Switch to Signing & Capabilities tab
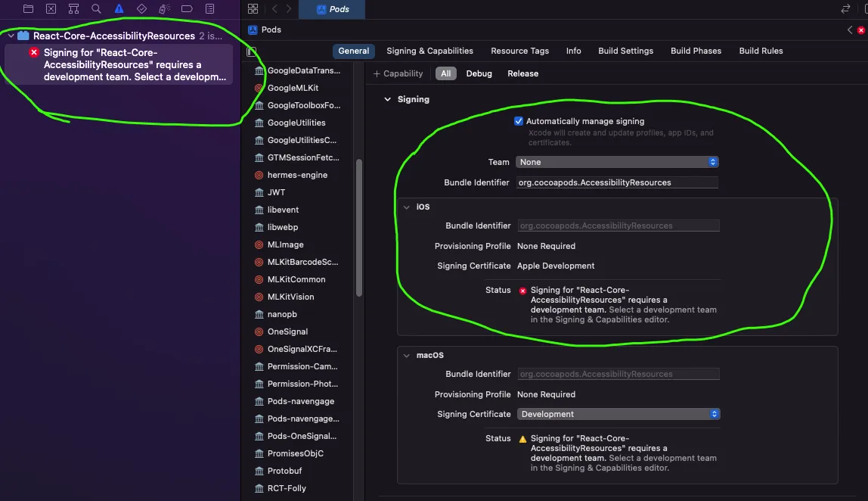Viewport: 868px width, 501px height. (x=429, y=51)
